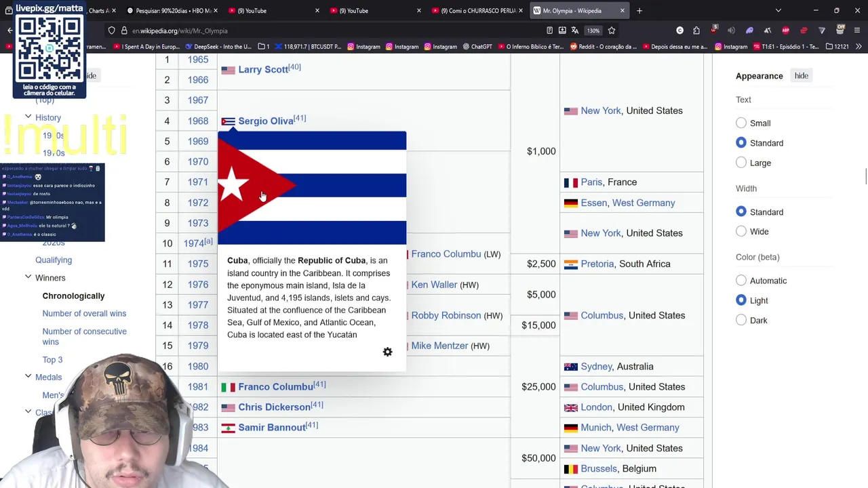
Task: Collapse the History section in contents
Action: pos(28,117)
